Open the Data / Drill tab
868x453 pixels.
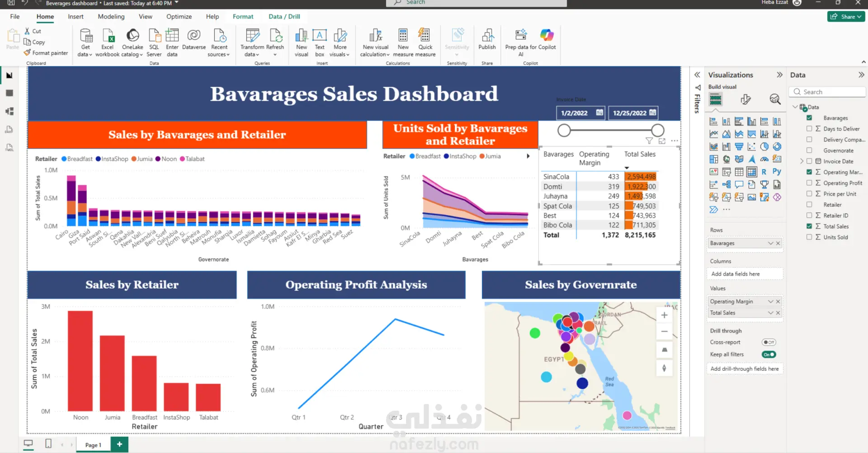point(284,17)
